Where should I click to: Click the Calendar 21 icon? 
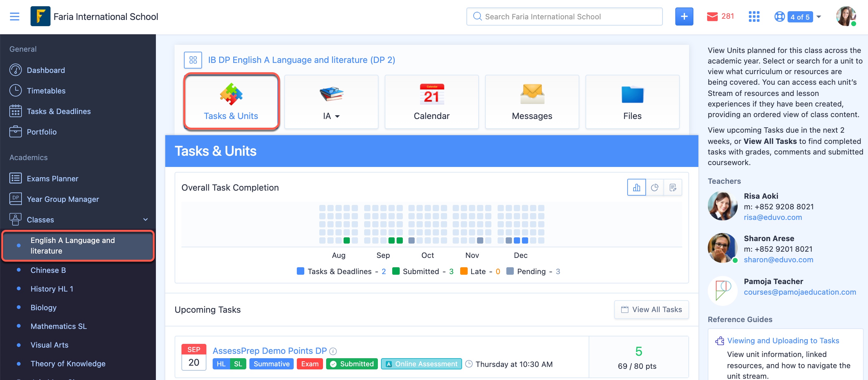click(x=432, y=94)
